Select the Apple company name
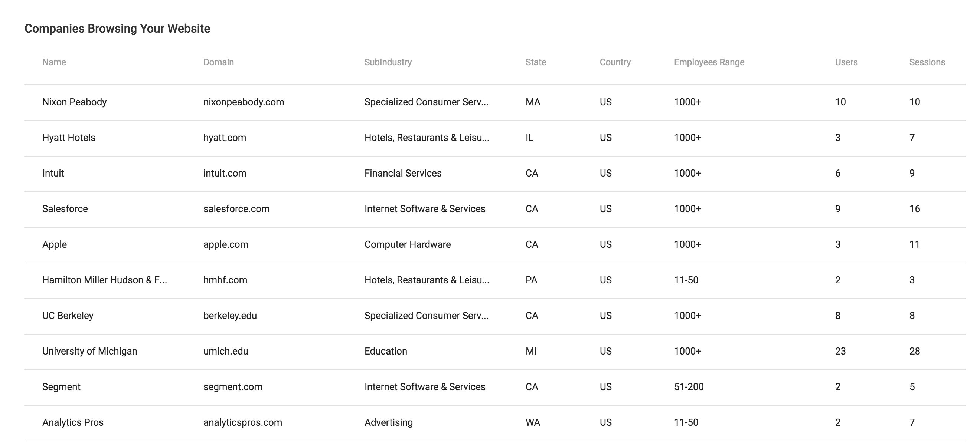The width and height of the screenshot is (980, 448). (55, 245)
